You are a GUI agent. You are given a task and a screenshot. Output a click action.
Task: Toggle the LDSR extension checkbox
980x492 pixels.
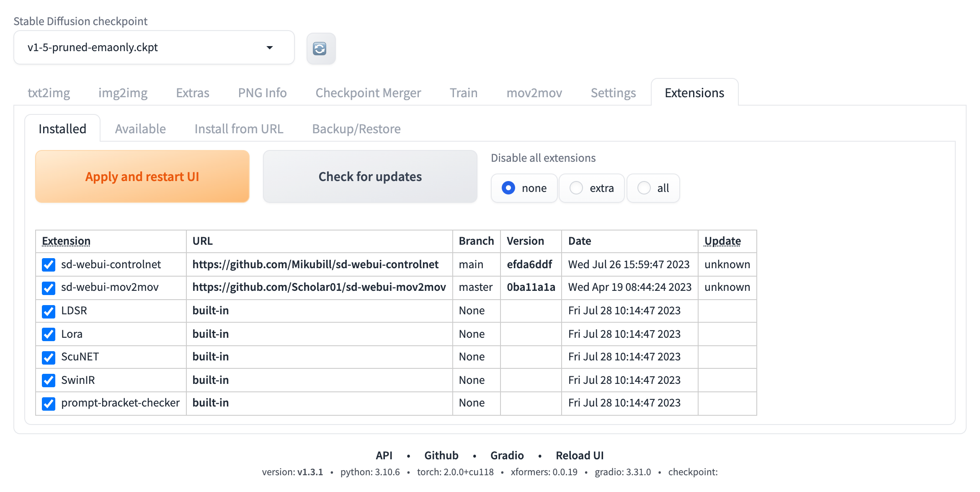(49, 311)
